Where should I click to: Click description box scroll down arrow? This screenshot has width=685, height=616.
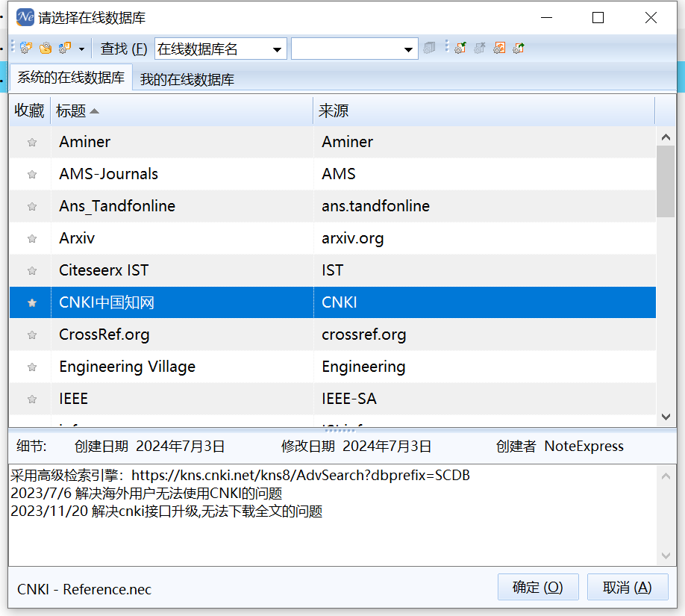pyautogui.click(x=666, y=556)
